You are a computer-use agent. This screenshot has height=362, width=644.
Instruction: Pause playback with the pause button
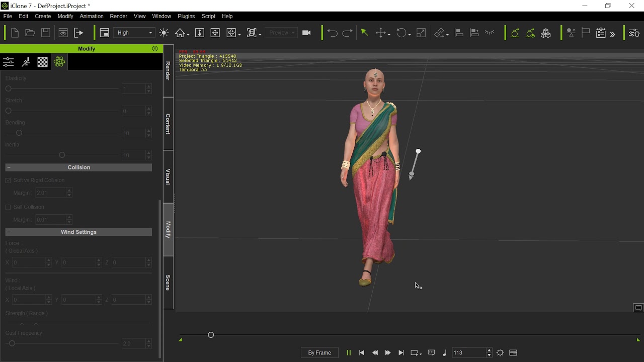tap(348, 353)
